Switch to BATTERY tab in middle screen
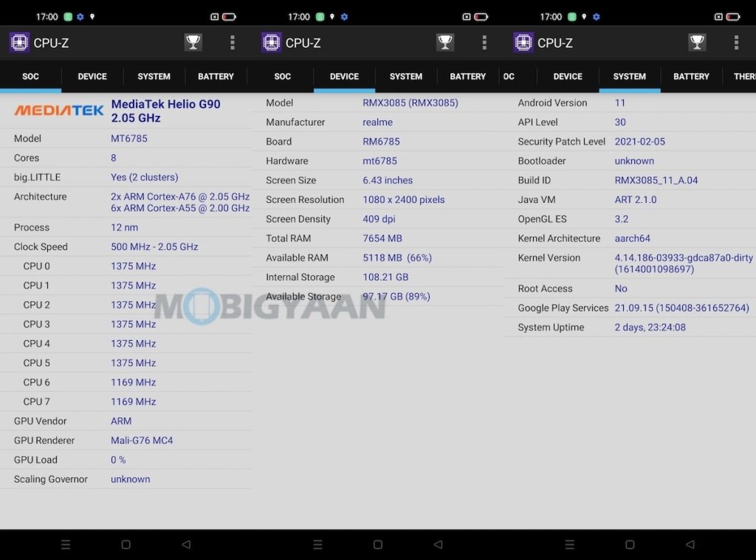This screenshot has width=756, height=560. click(x=467, y=76)
